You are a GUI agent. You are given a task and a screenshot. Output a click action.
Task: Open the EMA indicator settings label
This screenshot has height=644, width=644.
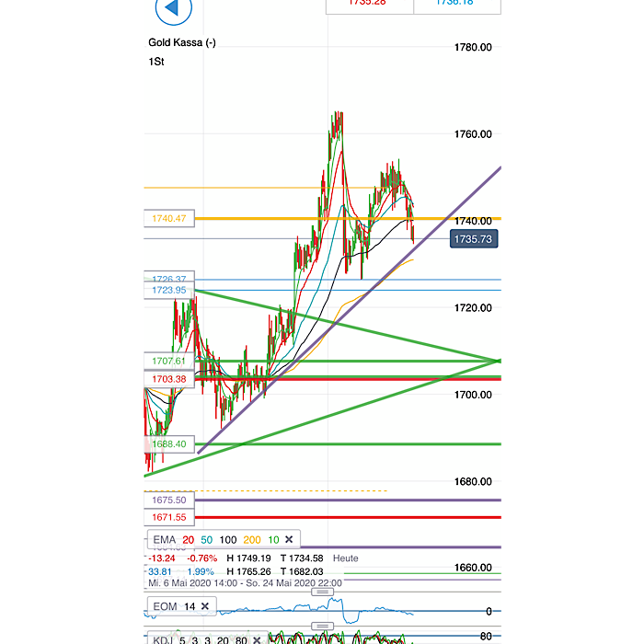click(x=165, y=539)
